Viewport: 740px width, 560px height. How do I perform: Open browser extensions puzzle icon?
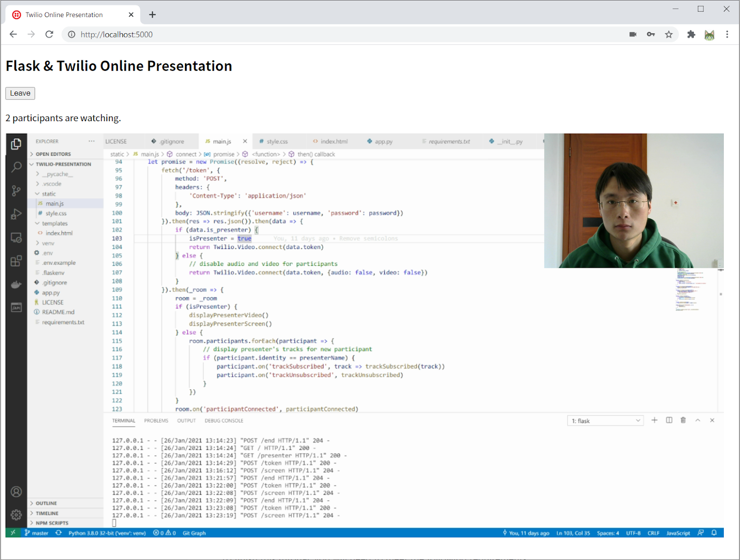[x=691, y=34]
